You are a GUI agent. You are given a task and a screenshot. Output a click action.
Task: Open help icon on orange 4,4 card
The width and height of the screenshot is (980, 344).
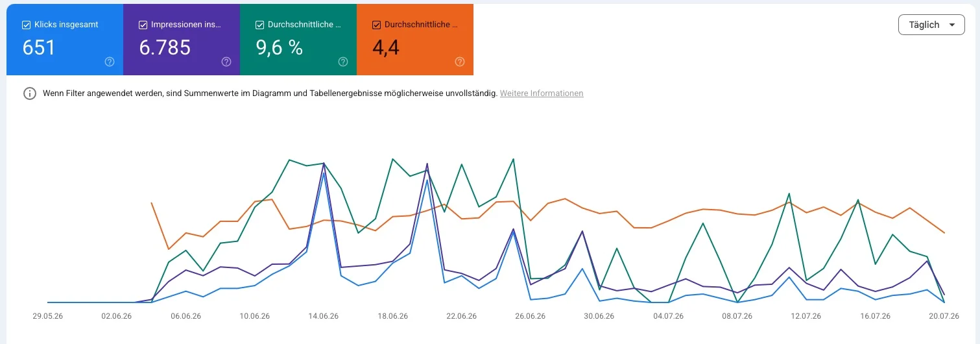[460, 62]
